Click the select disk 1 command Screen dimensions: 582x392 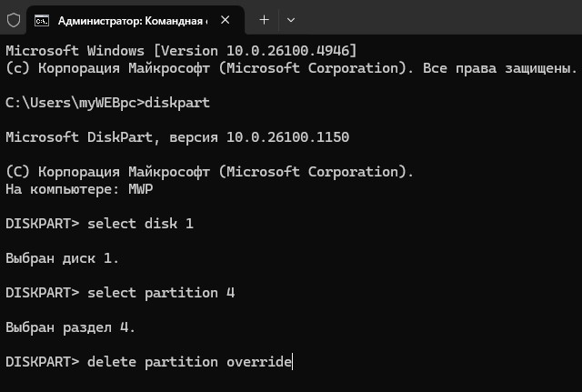140,224
